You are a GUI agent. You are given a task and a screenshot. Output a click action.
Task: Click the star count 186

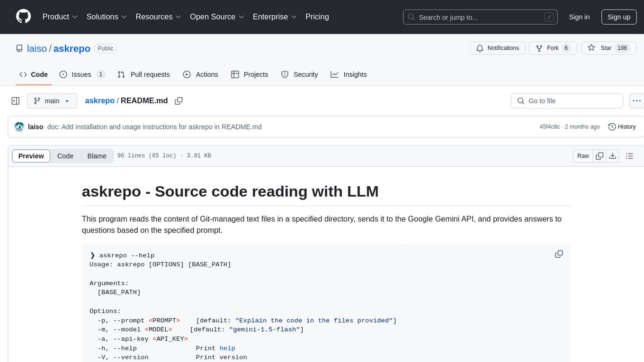coord(622,48)
